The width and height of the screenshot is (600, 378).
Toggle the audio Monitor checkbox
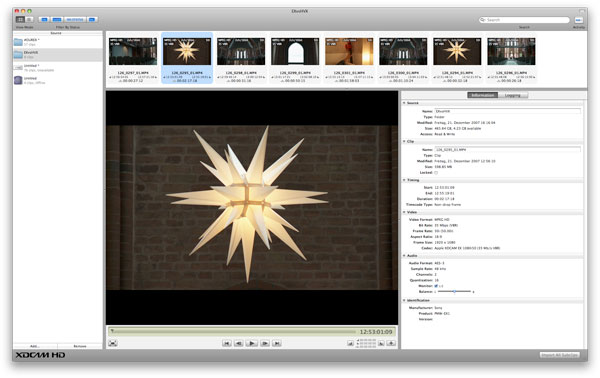click(436, 286)
